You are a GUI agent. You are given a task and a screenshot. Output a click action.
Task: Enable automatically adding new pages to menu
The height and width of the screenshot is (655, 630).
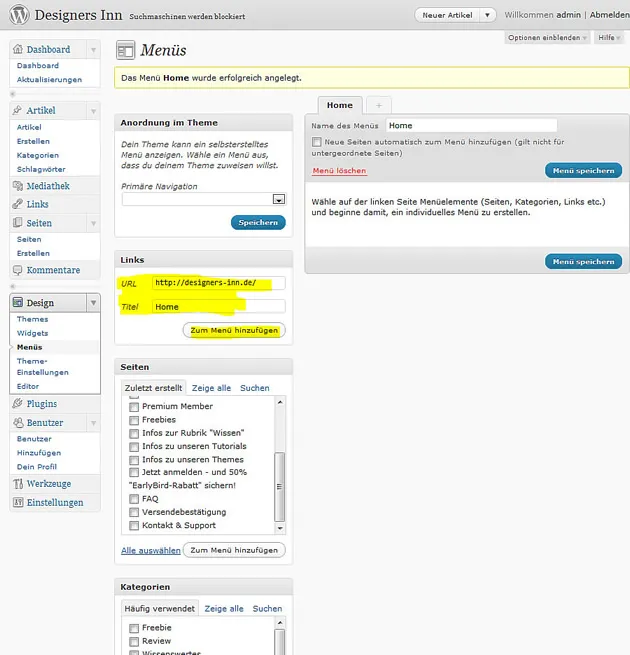[317, 142]
